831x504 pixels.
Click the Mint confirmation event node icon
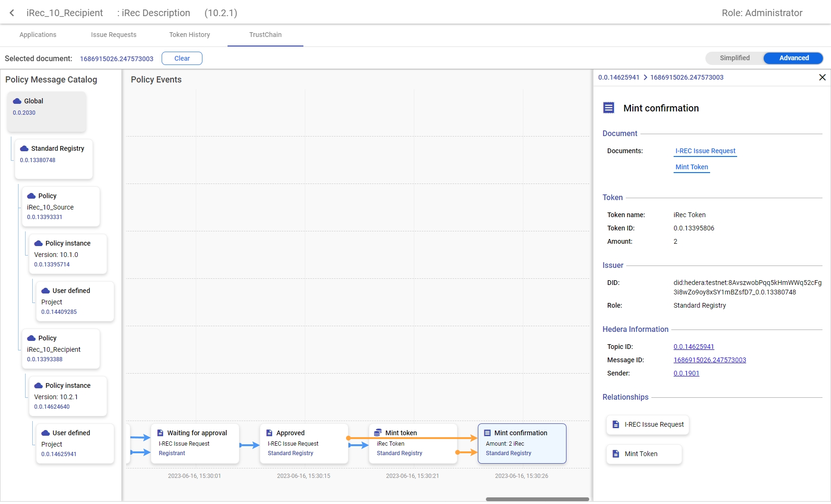pos(487,433)
